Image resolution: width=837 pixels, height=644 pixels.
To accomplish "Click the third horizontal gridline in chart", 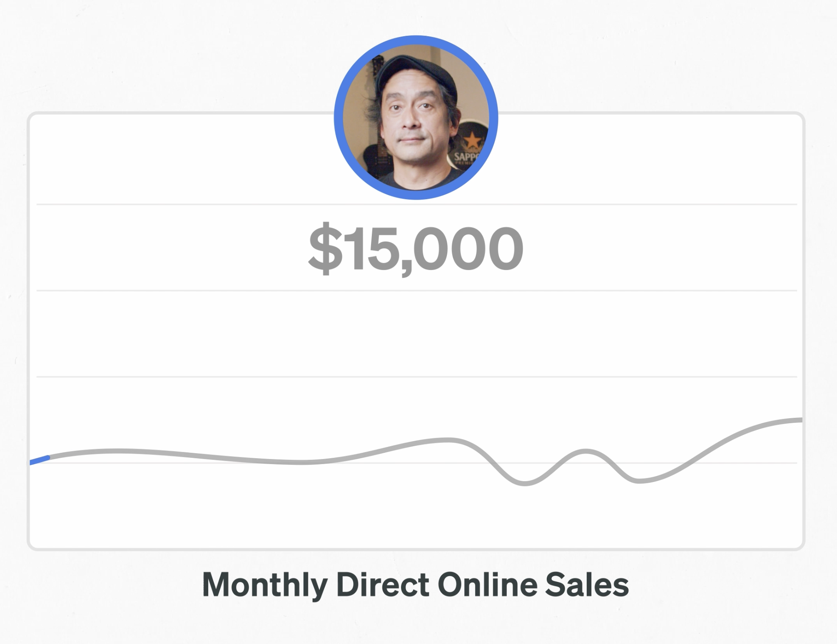I will click(416, 377).
